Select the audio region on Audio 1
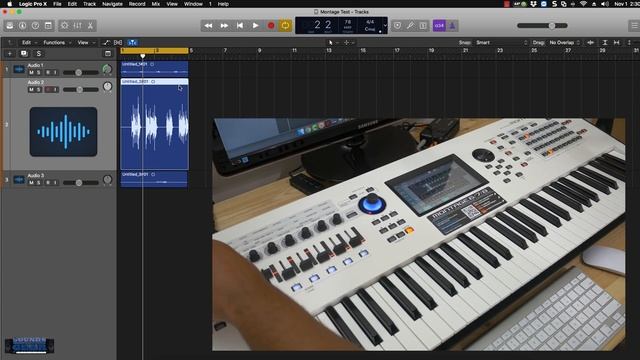Viewport: 640px width, 360px height. 154,69
